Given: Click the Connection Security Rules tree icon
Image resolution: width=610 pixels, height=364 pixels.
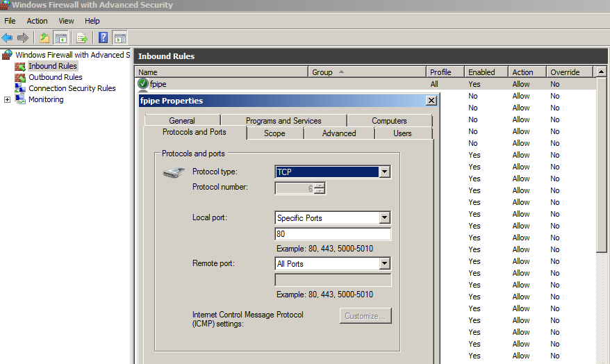Looking at the screenshot, I should coord(20,88).
